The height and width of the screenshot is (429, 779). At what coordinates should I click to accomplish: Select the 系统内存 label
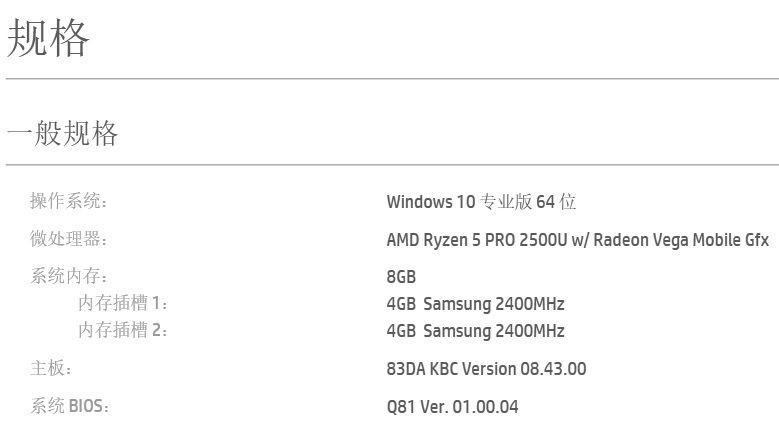click(x=68, y=277)
